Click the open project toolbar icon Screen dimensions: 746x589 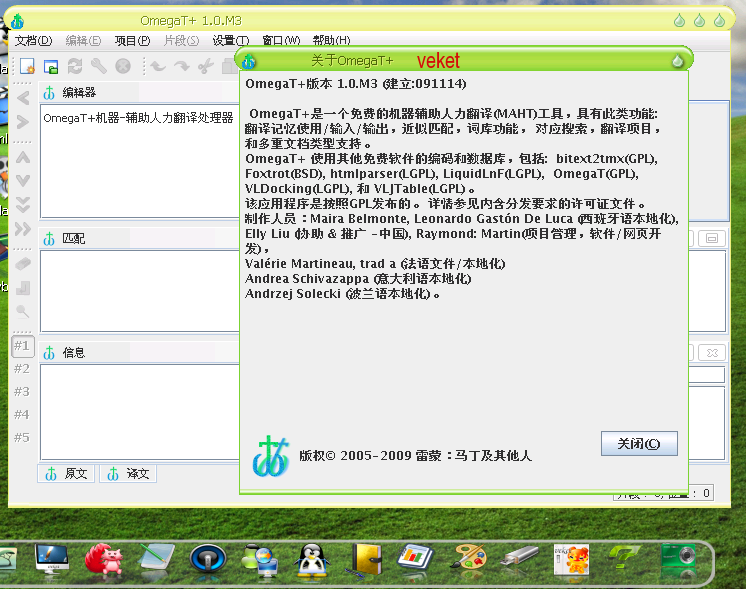[51, 66]
